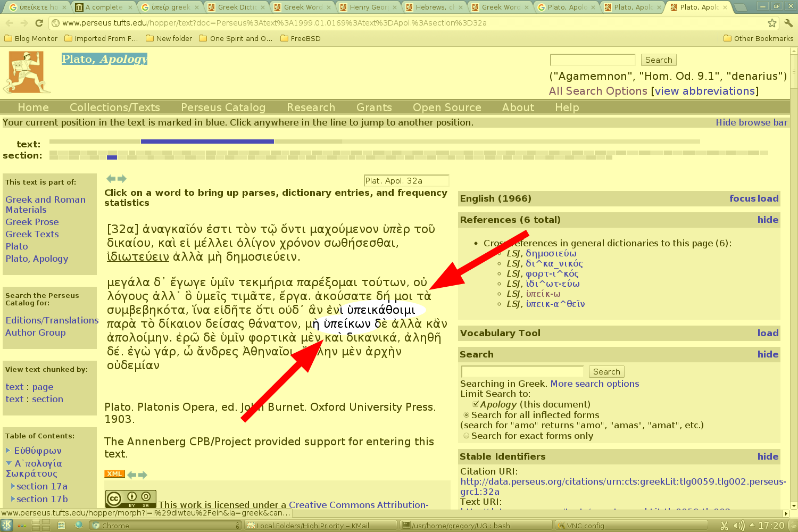Load the Vocabulary Tool panel
The image size is (798, 532).
pos(768,333)
